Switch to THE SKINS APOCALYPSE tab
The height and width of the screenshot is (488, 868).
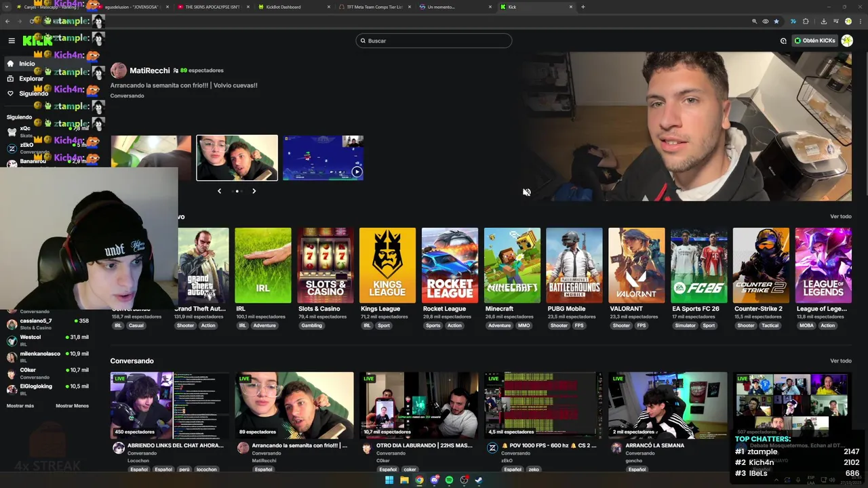[212, 7]
